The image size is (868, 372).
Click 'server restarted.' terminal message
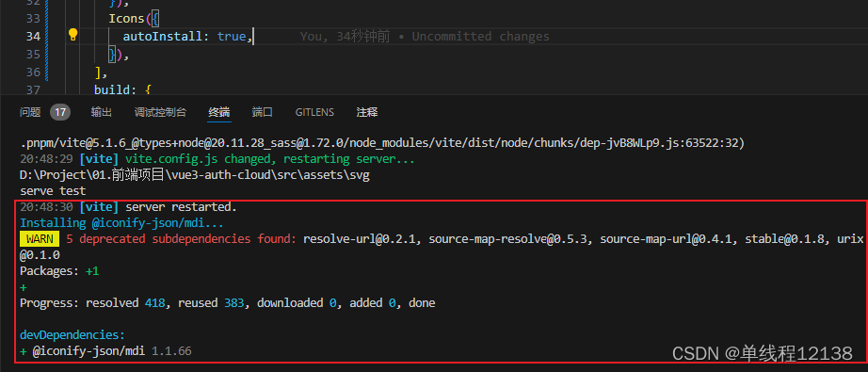pyautogui.click(x=181, y=207)
